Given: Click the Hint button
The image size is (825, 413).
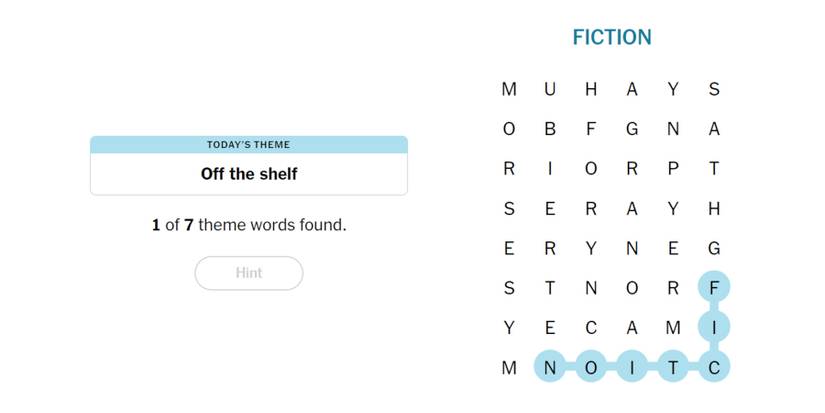Looking at the screenshot, I should (x=249, y=273).
